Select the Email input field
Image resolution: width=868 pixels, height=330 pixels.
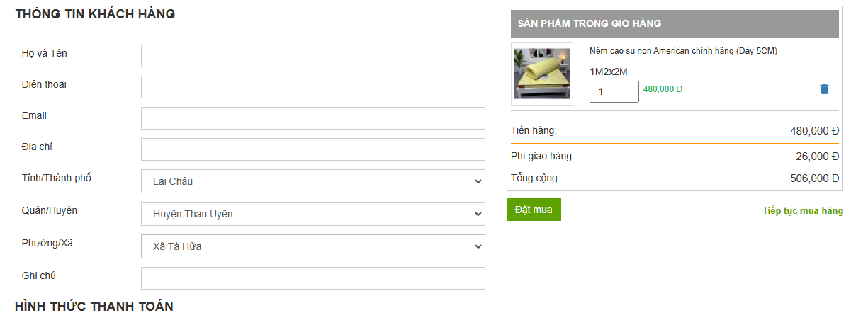[312, 118]
